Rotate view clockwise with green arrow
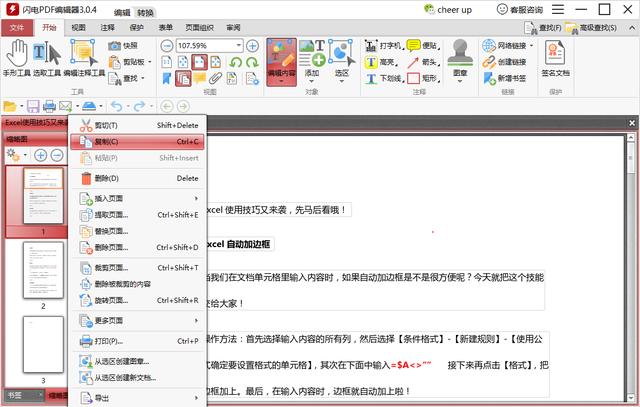The height and width of the screenshot is (407, 640). coord(252,62)
